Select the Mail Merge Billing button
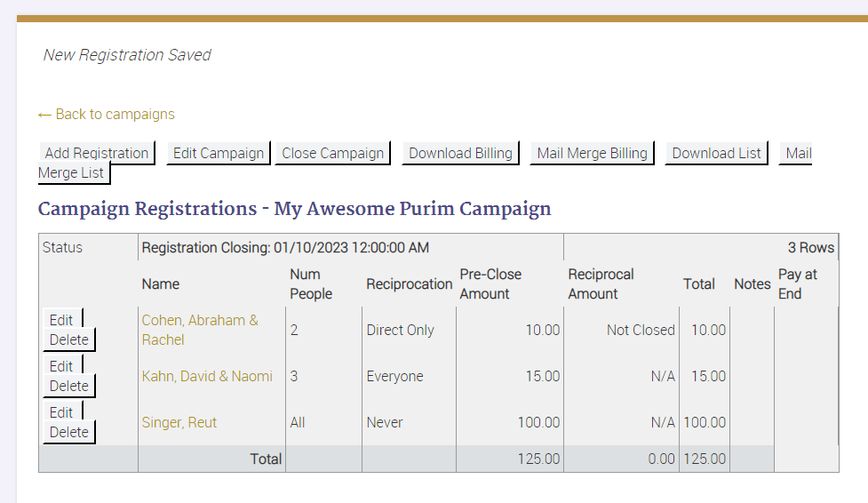This screenshot has width=868, height=503. [x=592, y=153]
